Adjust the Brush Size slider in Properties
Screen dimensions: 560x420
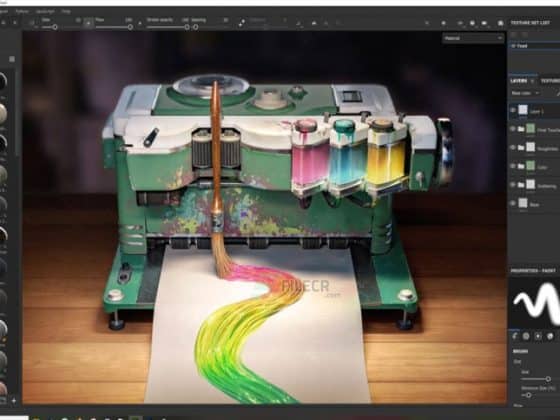(548, 379)
